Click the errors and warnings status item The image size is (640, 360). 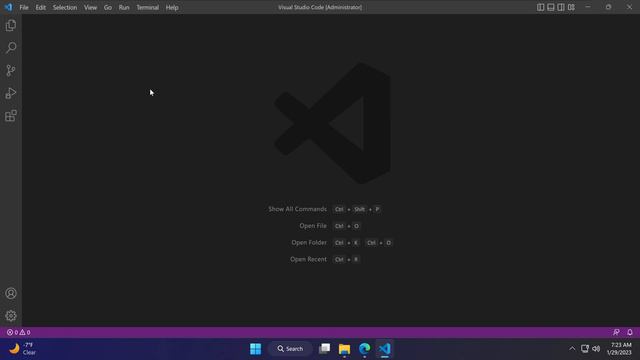tap(18, 332)
